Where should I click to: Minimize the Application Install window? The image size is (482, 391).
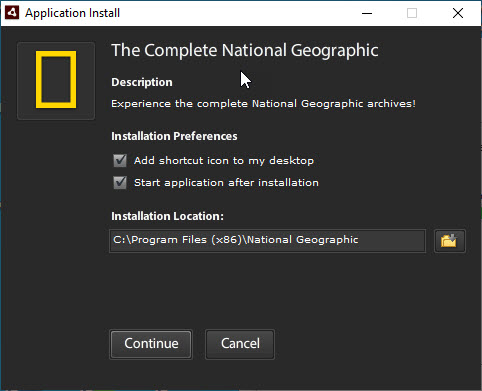(367, 13)
